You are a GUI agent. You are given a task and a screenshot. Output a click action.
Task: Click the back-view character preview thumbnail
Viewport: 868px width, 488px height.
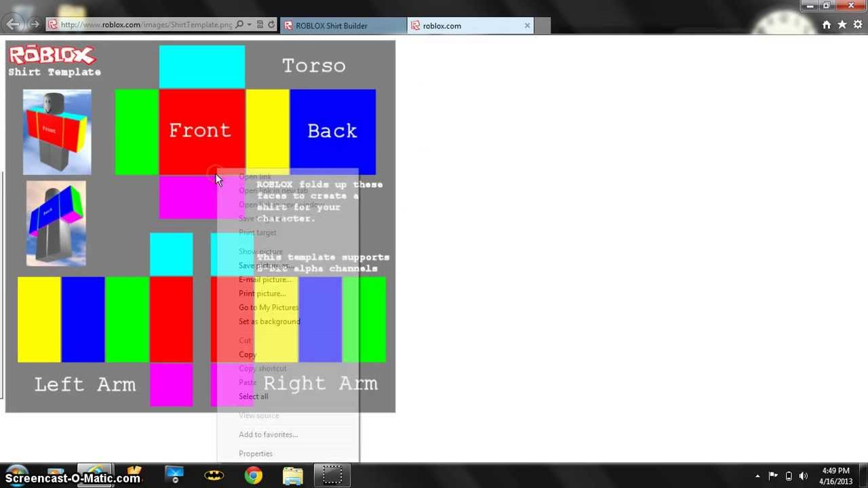click(56, 223)
